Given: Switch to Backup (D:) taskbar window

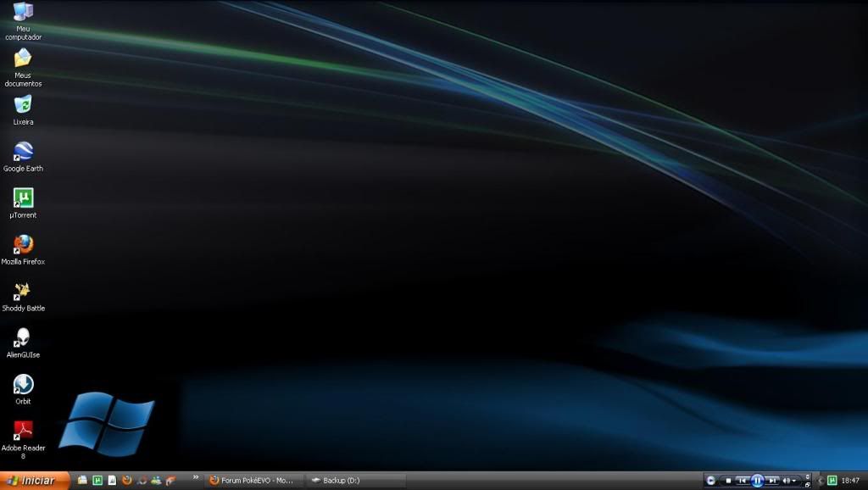Looking at the screenshot, I should (354, 481).
